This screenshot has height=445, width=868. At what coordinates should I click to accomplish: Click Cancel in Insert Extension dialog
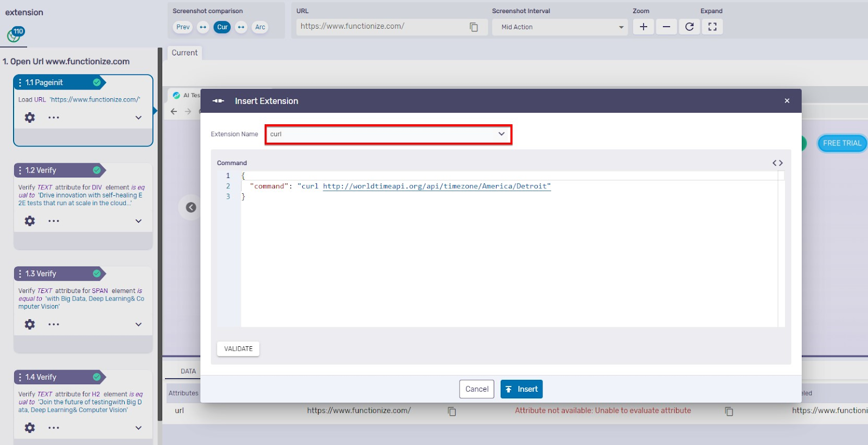coord(477,389)
